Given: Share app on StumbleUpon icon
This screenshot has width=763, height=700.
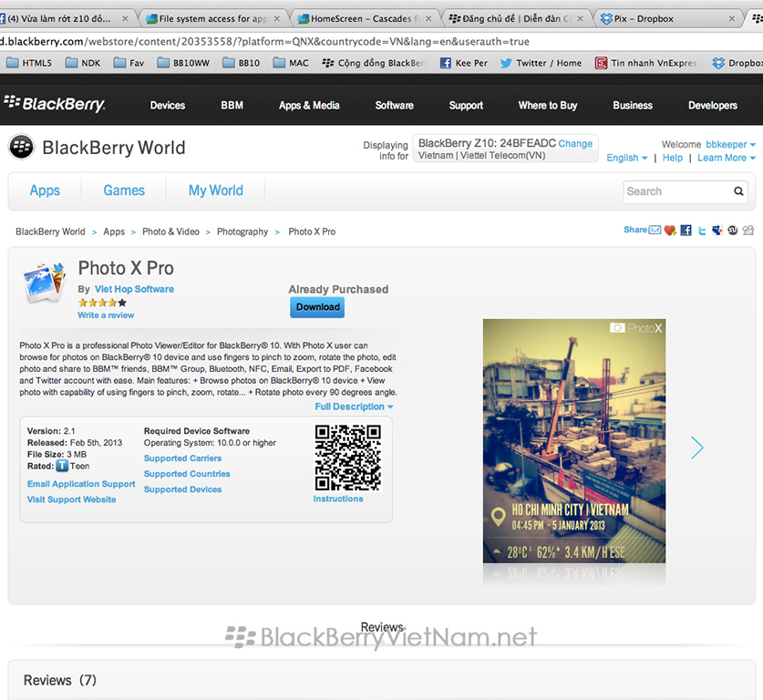Looking at the screenshot, I should tap(733, 230).
